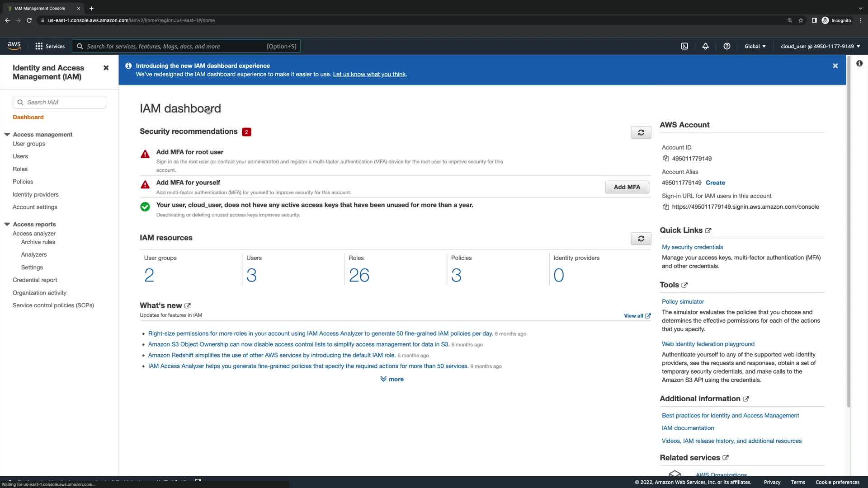Open AWS CloudShell icon in top bar
Screen dimensions: 868x488
[x=684, y=46]
